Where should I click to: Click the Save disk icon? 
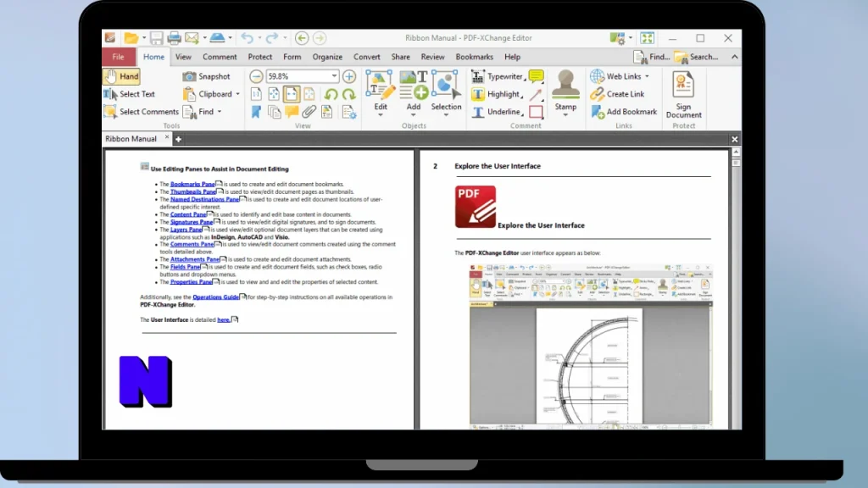[x=156, y=37]
